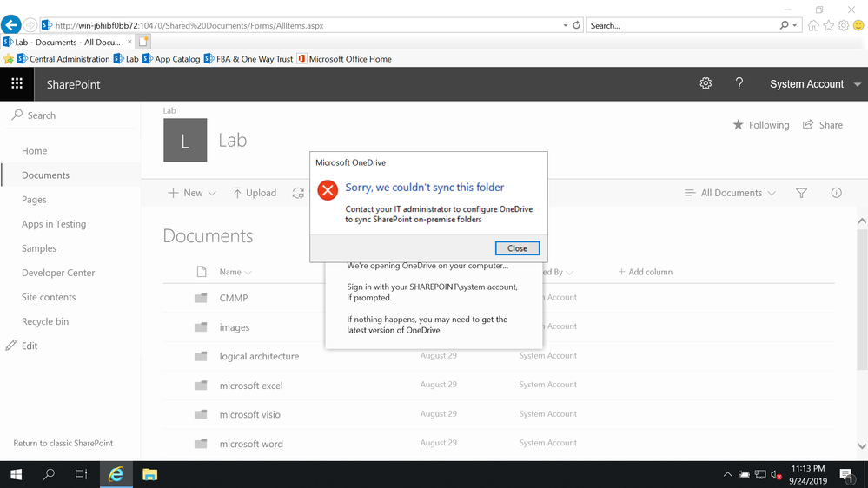Open Developer Center nav item
This screenshot has width=868, height=488.
pyautogui.click(x=58, y=272)
